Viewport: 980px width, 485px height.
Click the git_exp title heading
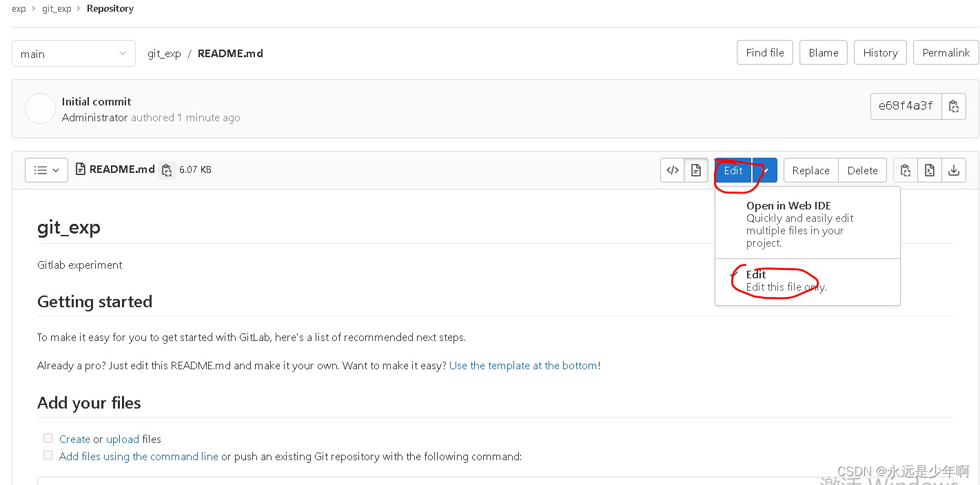pyautogui.click(x=69, y=227)
